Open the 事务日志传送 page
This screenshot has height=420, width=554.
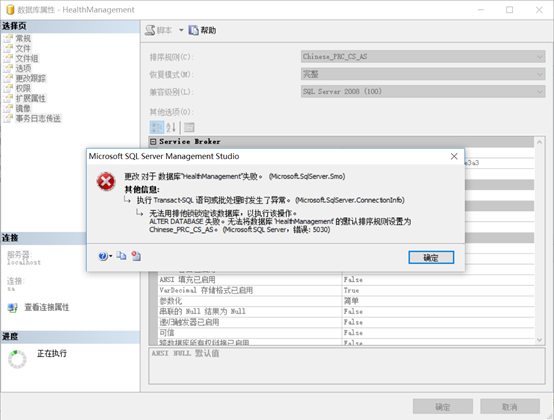pyautogui.click(x=38, y=118)
